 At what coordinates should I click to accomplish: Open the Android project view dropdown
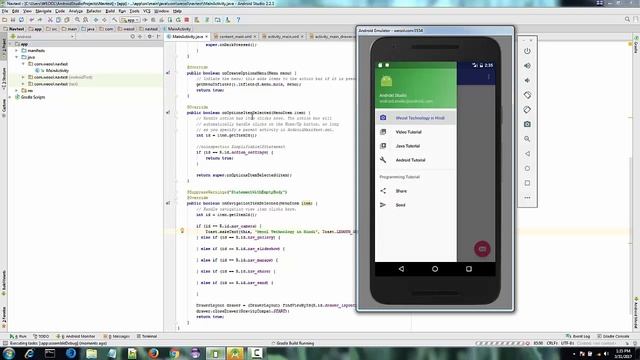(x=42, y=36)
